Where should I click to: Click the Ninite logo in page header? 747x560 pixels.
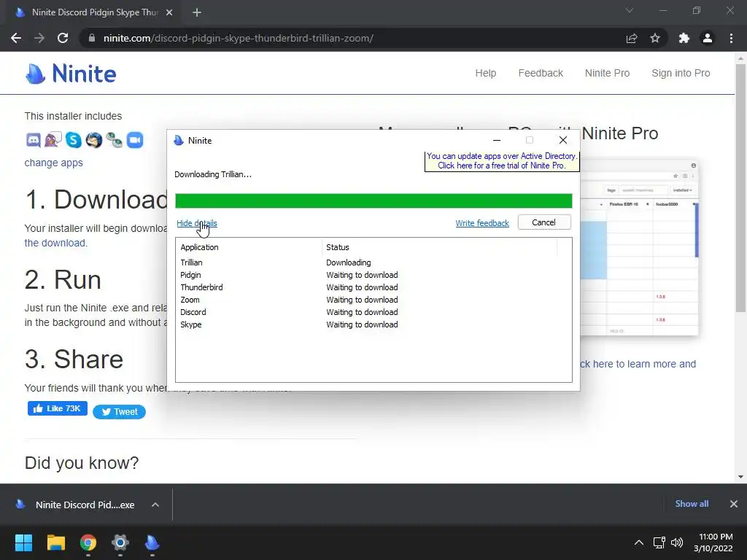(x=71, y=74)
